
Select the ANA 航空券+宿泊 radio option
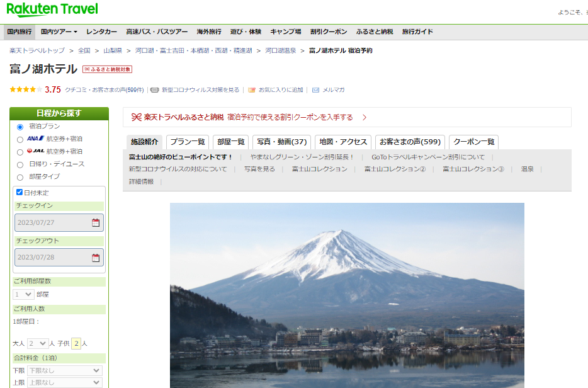[20, 139]
